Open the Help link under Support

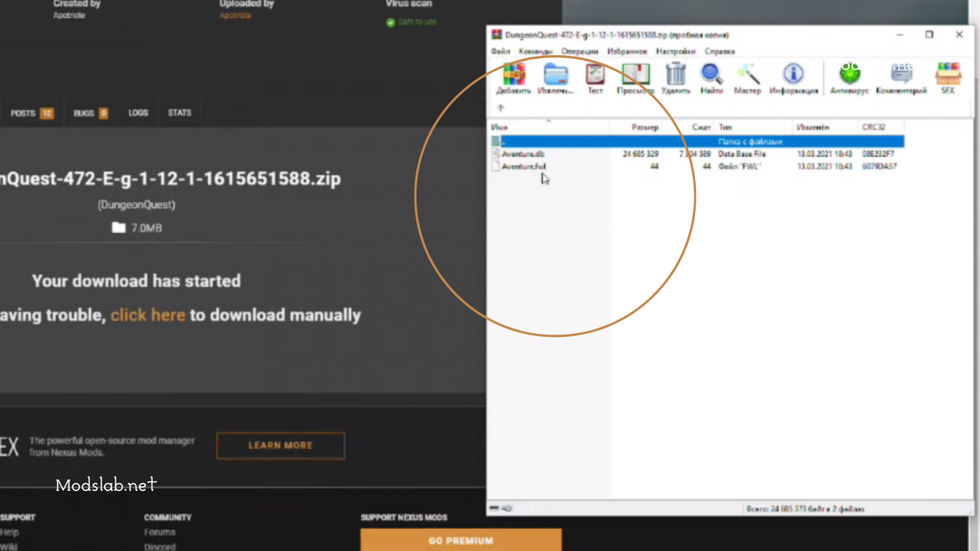click(9, 532)
